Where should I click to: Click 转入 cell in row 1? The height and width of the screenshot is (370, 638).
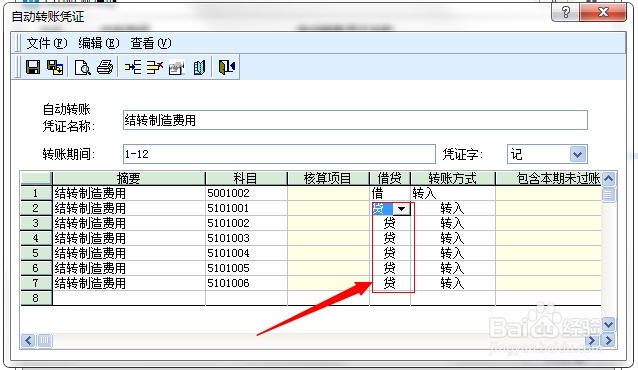coord(453,193)
